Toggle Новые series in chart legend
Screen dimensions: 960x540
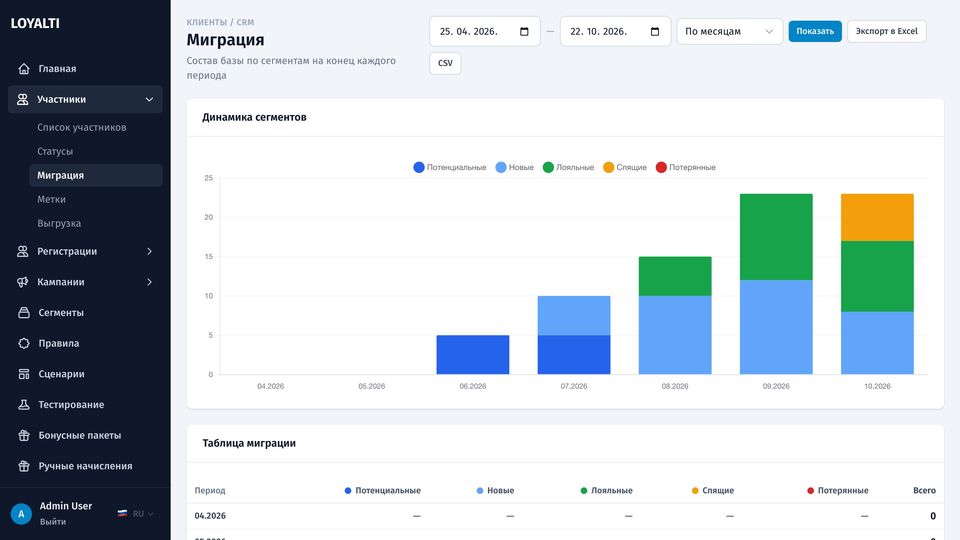tap(514, 167)
